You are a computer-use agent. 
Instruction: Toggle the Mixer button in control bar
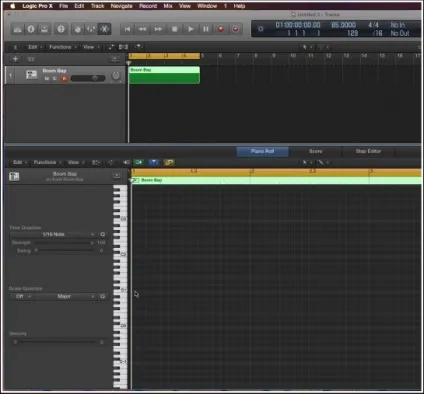(x=91, y=29)
